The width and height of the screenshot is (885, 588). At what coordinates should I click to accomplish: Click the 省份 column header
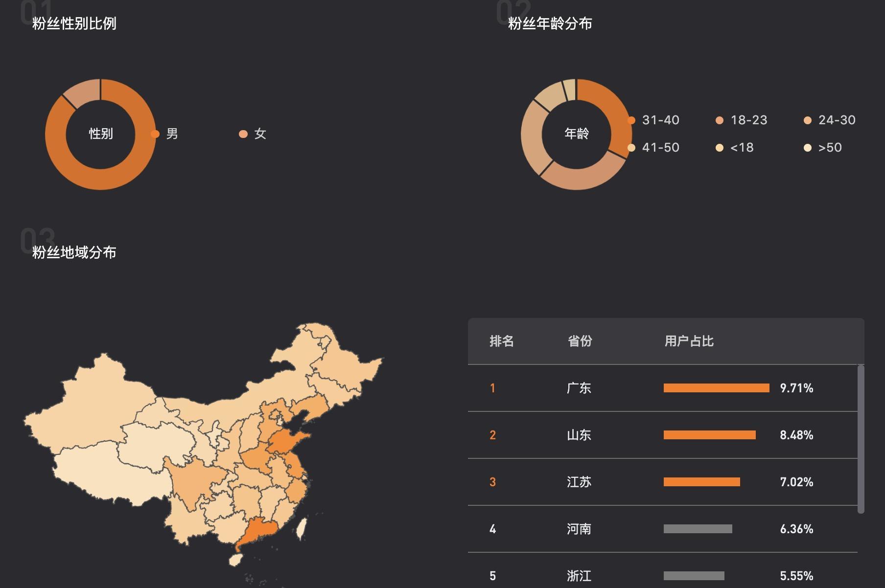tap(580, 341)
